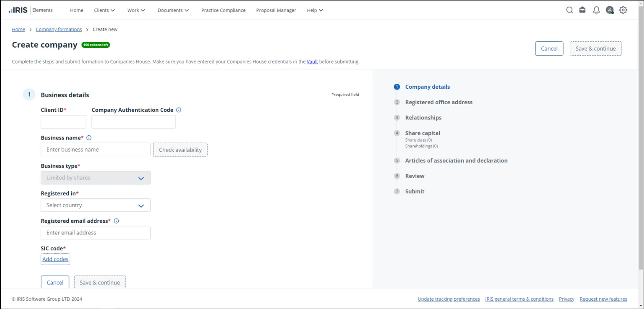The width and height of the screenshot is (644, 309).
Task: Open the notifications bell
Action: click(x=596, y=10)
